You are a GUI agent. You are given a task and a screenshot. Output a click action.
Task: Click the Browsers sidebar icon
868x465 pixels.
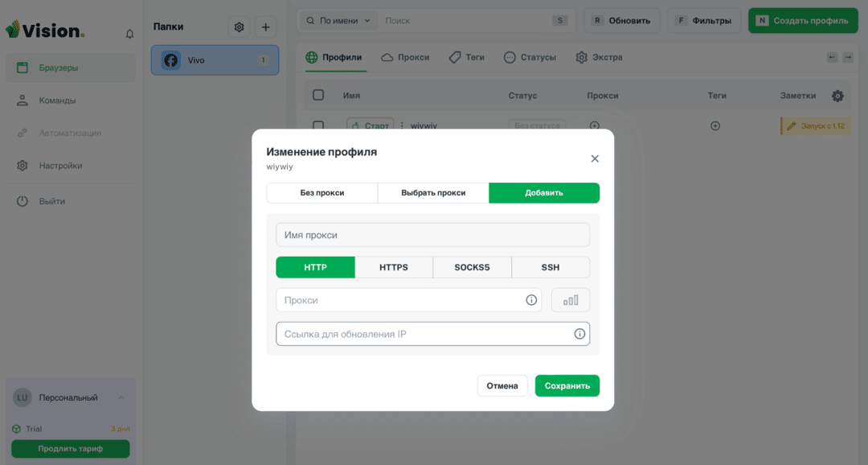coord(23,68)
